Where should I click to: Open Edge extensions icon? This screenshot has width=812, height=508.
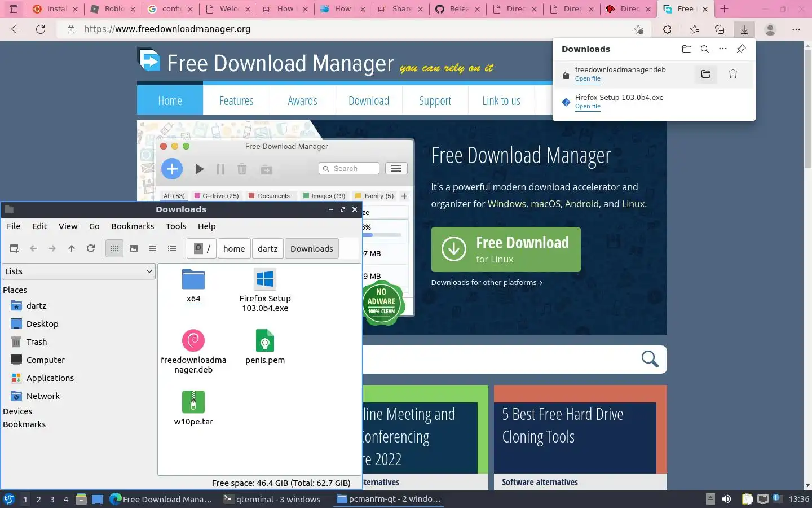[667, 29]
